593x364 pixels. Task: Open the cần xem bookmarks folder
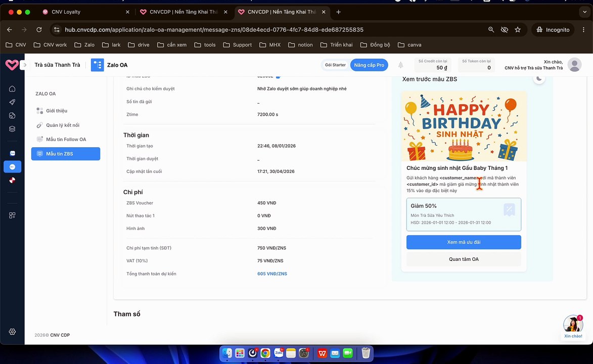172,44
